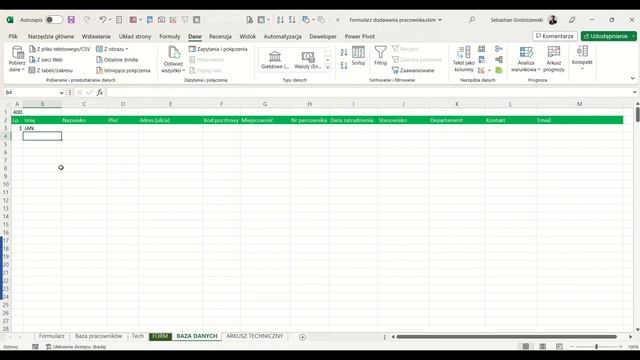The height and width of the screenshot is (360, 640).
Task: Open Zaawansowane advanced filter
Action: click(413, 70)
